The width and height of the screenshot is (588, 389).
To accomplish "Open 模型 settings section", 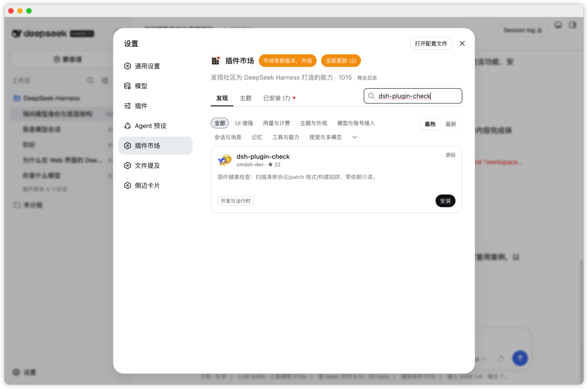I will point(155,86).
